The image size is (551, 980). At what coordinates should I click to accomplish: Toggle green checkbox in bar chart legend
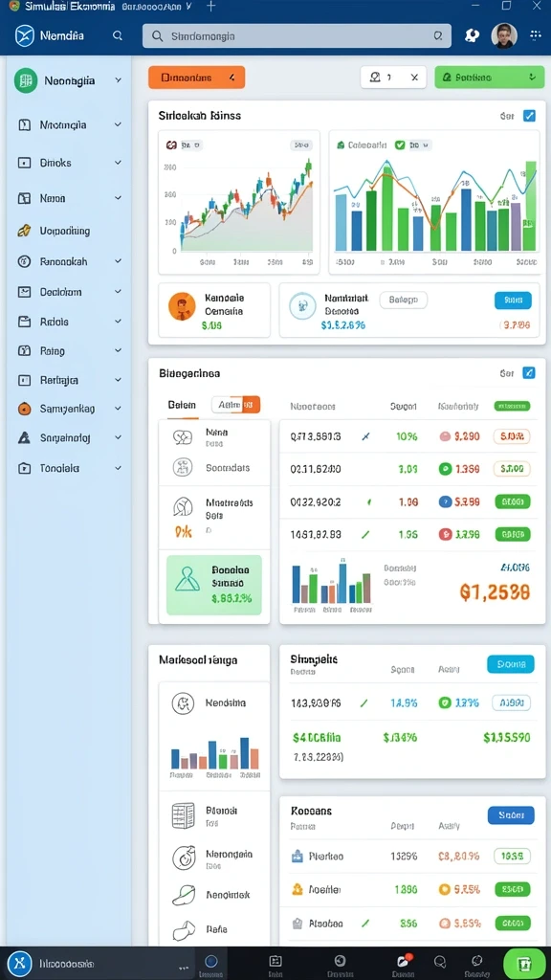[x=400, y=145]
